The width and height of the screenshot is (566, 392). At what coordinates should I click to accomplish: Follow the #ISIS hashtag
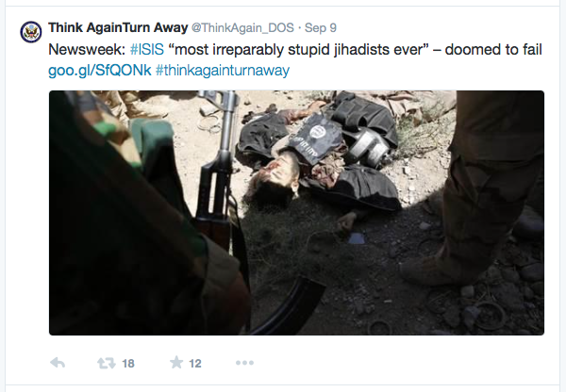click(x=147, y=49)
